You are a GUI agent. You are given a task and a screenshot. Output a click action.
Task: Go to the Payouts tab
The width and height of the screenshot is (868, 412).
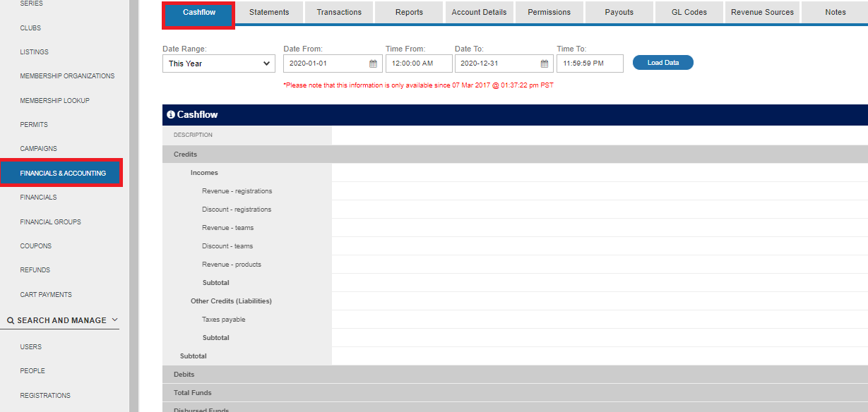pyautogui.click(x=619, y=13)
